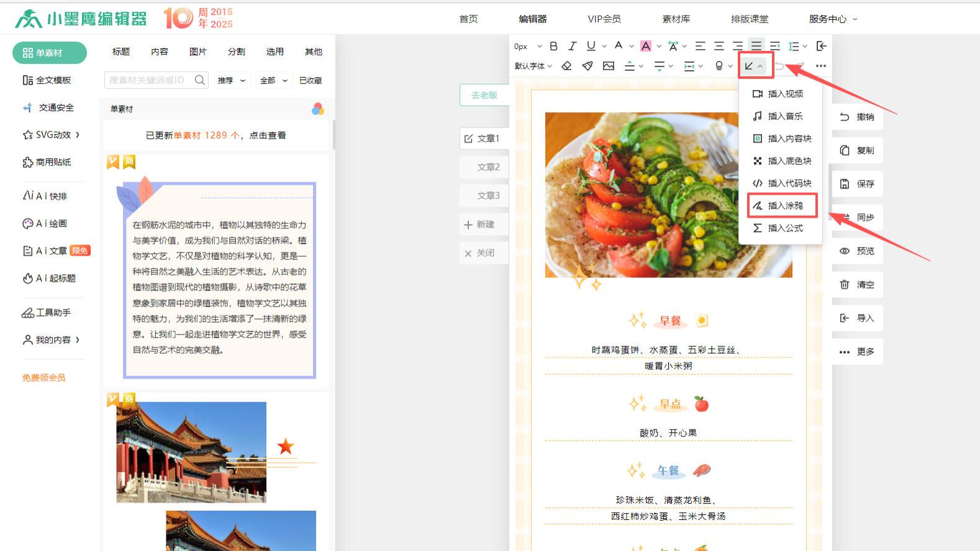This screenshot has height=551, width=980.
Task: Expand 服务中心 menu
Action: (x=833, y=19)
